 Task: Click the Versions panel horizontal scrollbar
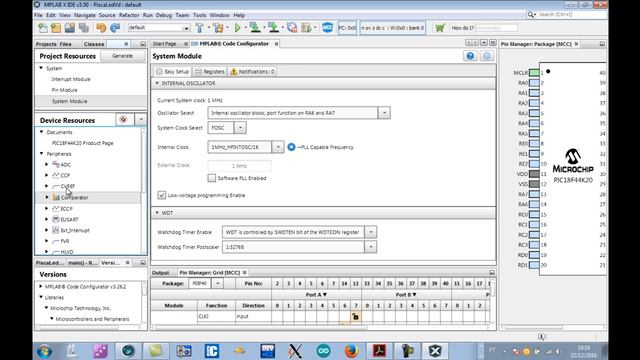(79, 327)
